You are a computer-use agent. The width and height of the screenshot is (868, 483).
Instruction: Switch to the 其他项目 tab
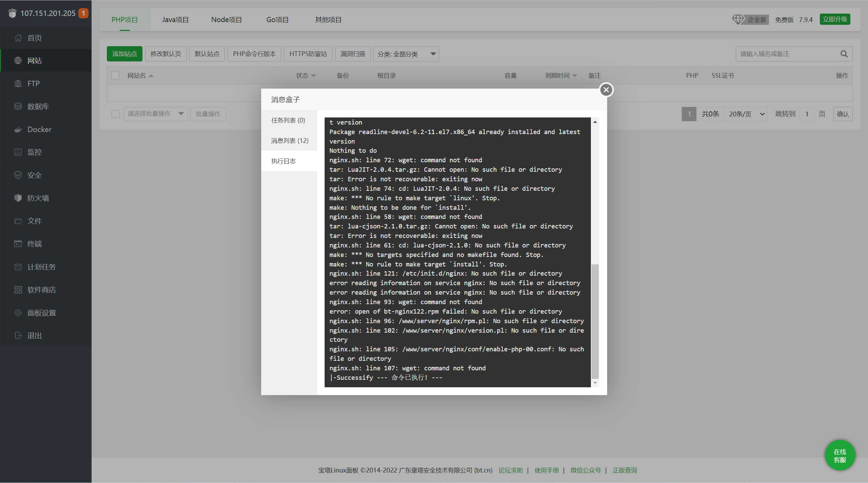click(328, 20)
